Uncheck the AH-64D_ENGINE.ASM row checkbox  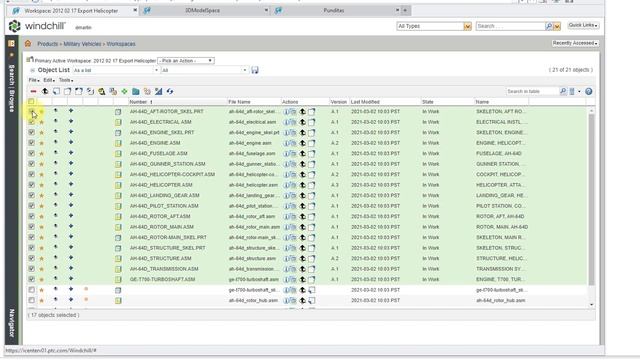(31, 143)
